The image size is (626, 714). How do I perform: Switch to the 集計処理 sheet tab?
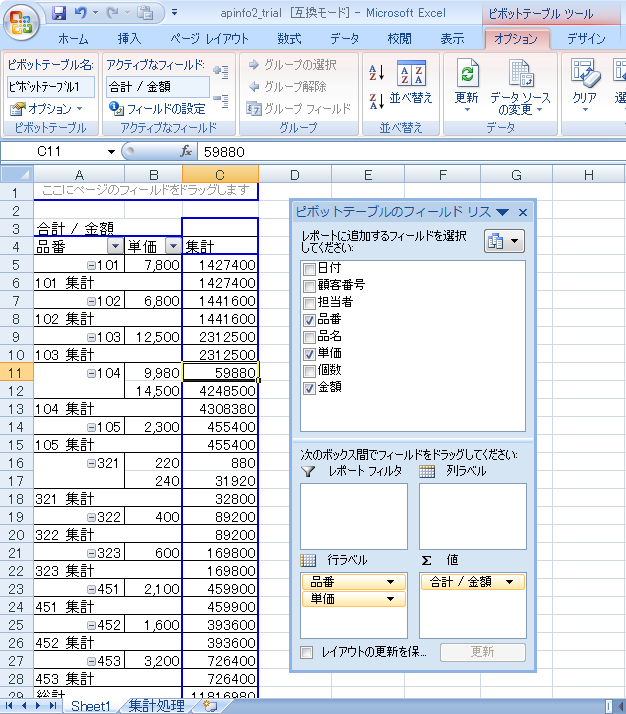pos(156,705)
